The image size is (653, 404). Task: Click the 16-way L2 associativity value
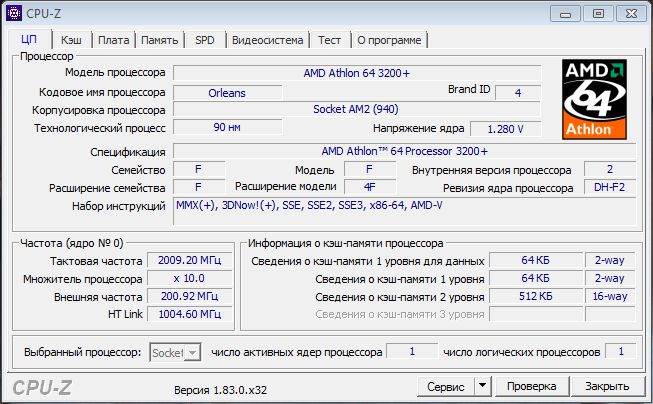(x=610, y=296)
